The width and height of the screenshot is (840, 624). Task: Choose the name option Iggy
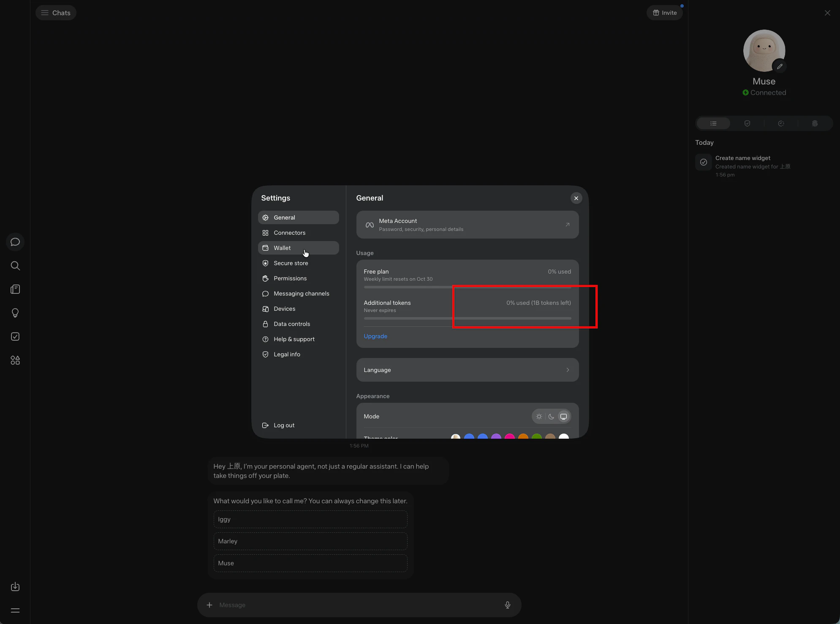[x=310, y=519]
